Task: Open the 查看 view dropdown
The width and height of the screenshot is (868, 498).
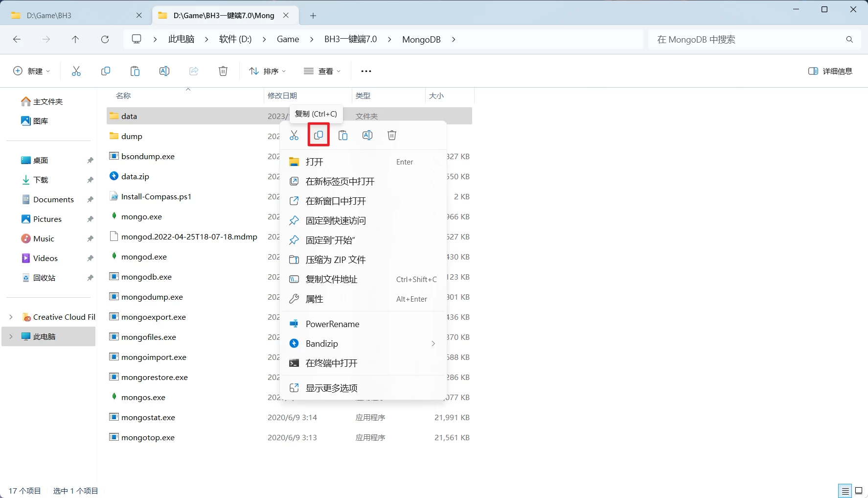Action: (x=322, y=71)
